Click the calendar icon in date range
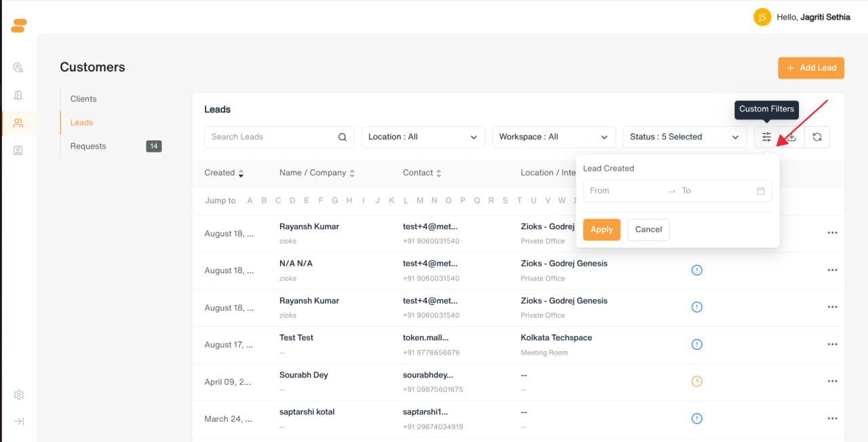The width and height of the screenshot is (868, 442). (x=761, y=191)
